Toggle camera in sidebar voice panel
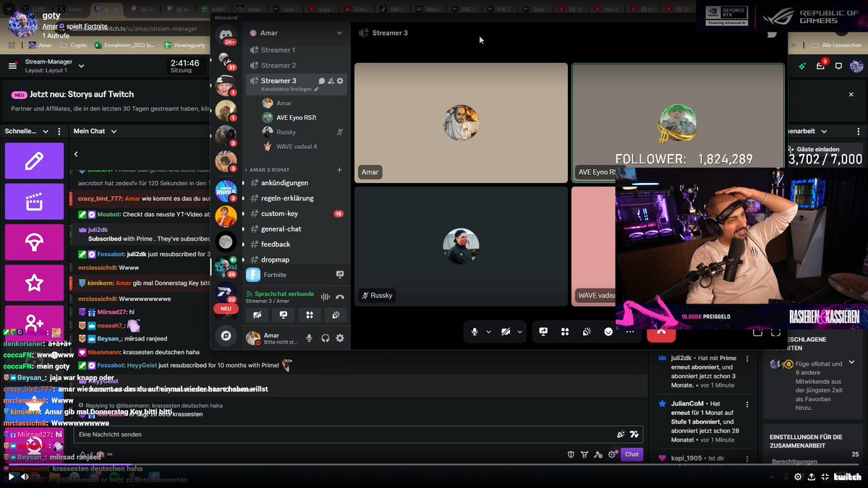 tap(257, 315)
